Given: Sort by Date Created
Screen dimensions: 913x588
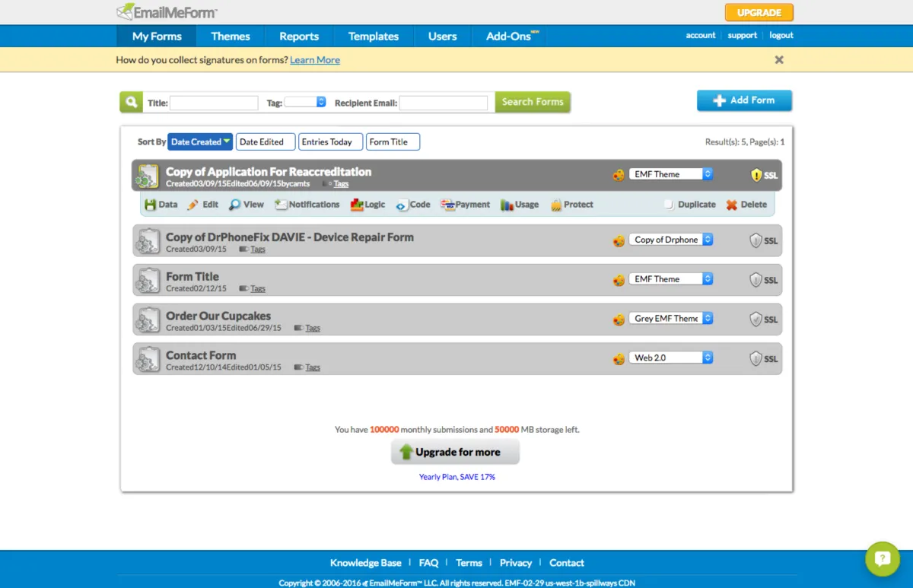Looking at the screenshot, I should 200,141.
